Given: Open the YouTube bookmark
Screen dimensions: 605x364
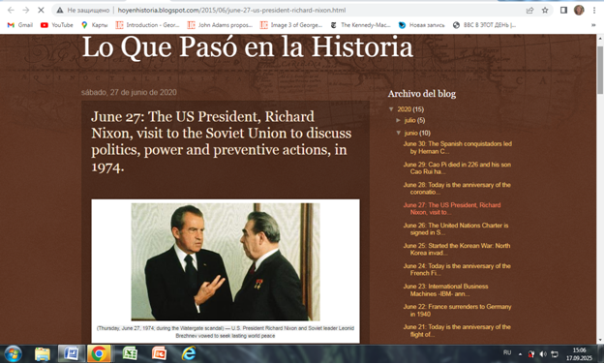Looking at the screenshot, I should tap(57, 25).
